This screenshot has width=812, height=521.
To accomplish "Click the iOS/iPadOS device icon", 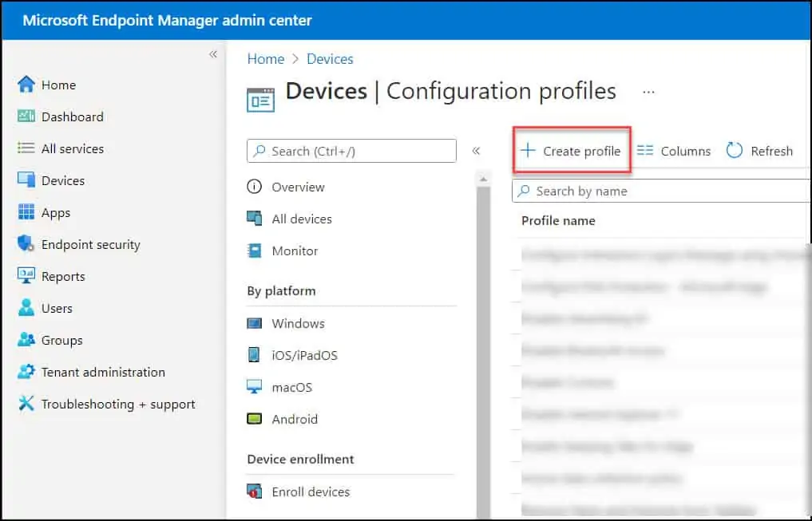I will click(254, 355).
